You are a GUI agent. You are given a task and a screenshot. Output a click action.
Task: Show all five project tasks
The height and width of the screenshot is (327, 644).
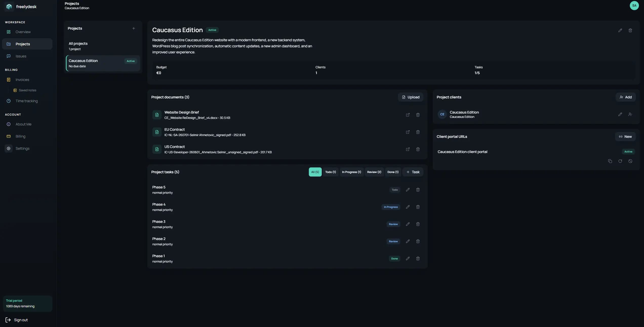coord(315,172)
